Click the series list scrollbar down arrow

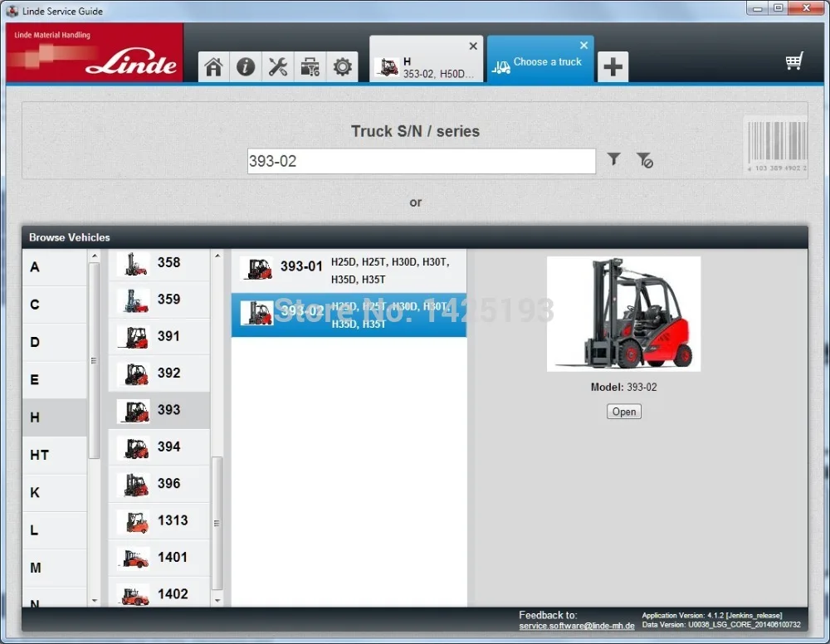(217, 601)
